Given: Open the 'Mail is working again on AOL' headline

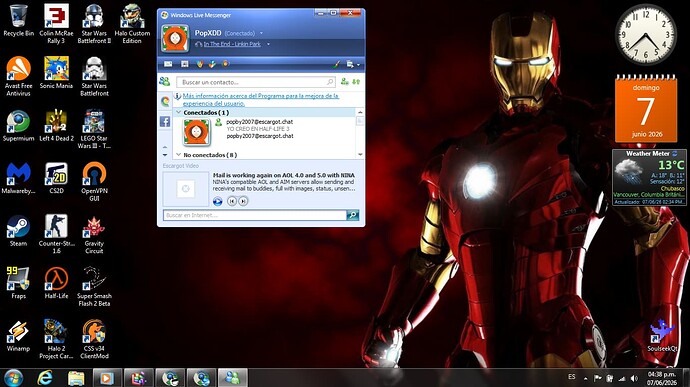Looking at the screenshot, I should (x=284, y=175).
